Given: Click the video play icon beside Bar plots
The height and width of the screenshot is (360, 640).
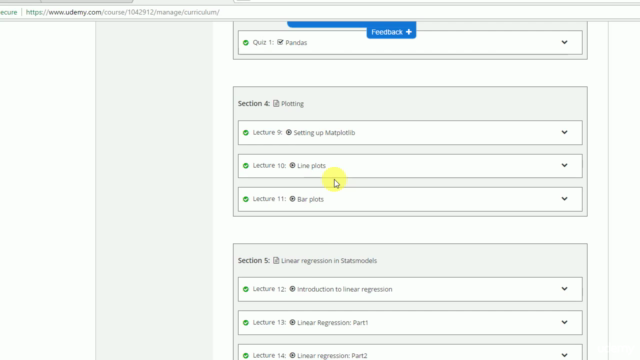Looking at the screenshot, I should point(292,199).
